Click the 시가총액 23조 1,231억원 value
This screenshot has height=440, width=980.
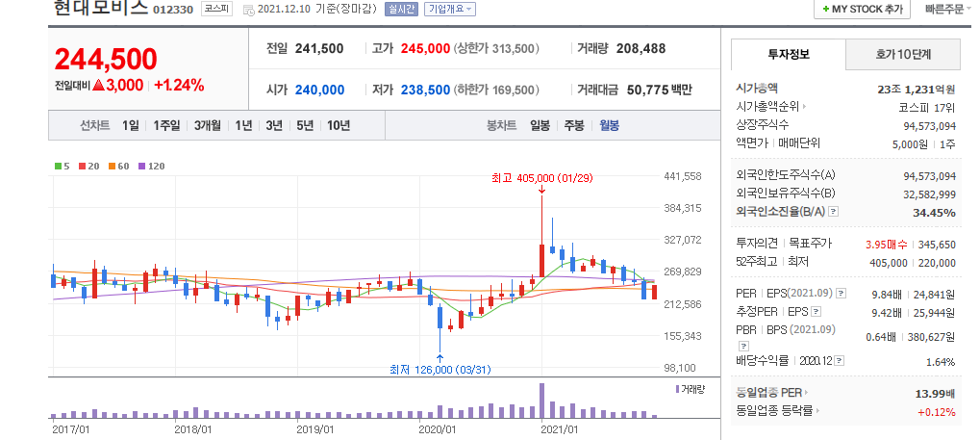[x=917, y=90]
